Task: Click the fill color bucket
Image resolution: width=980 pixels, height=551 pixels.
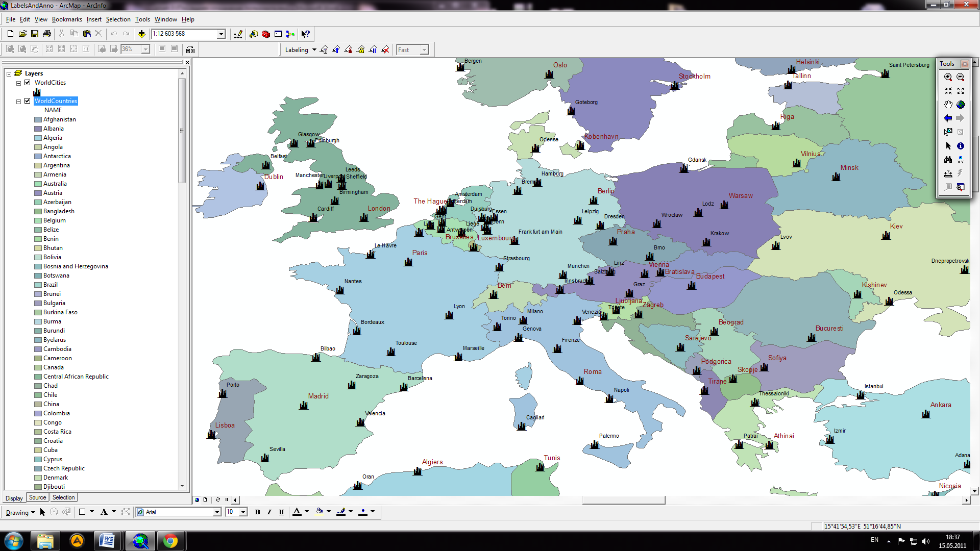Action: [319, 512]
